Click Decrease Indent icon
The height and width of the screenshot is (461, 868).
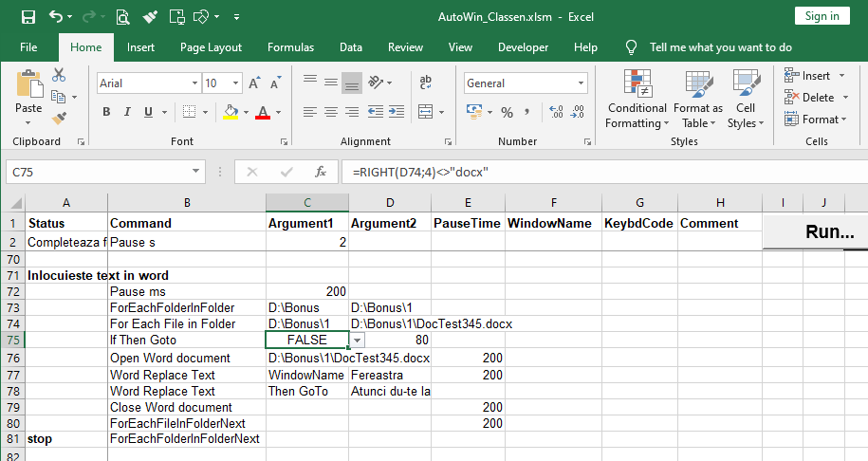pos(376,112)
